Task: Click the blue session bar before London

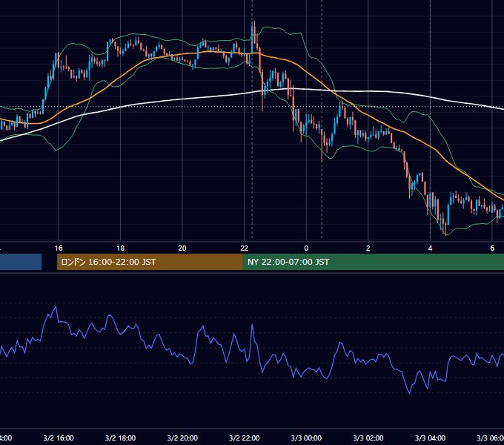Action: click(x=21, y=262)
